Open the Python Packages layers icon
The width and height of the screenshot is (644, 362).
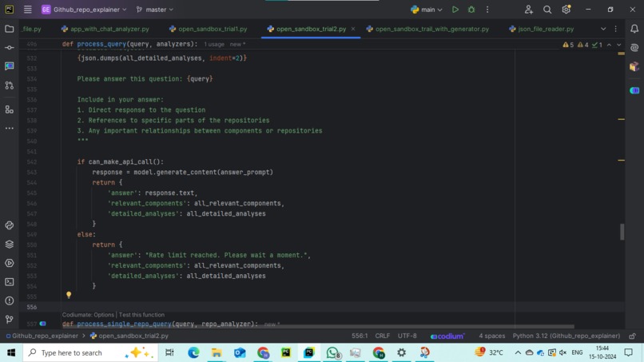pyautogui.click(x=9, y=244)
